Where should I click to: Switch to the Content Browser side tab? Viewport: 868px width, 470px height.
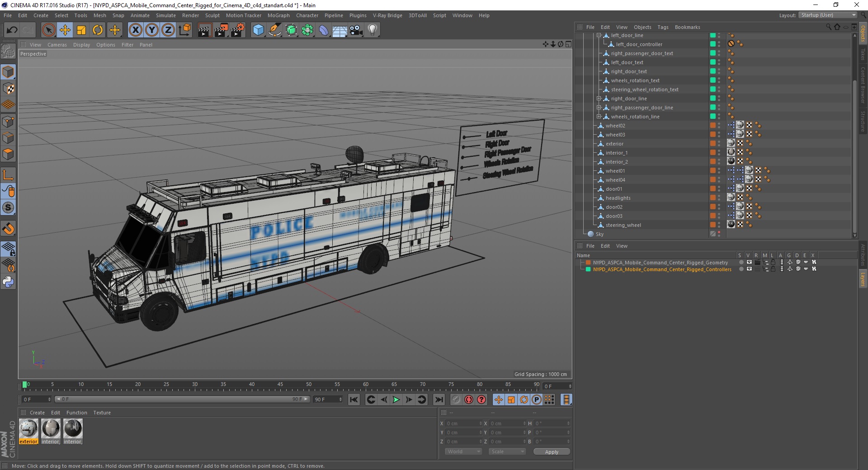pos(863,85)
